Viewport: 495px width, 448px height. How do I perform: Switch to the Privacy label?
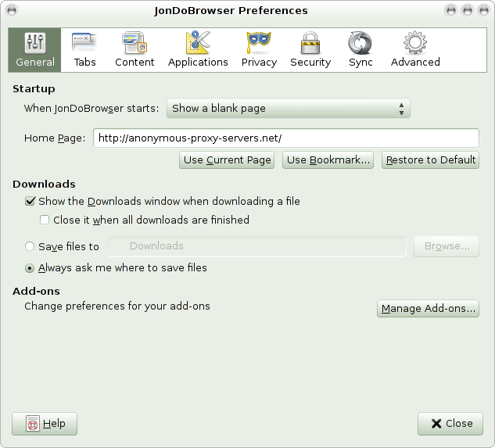point(259,63)
